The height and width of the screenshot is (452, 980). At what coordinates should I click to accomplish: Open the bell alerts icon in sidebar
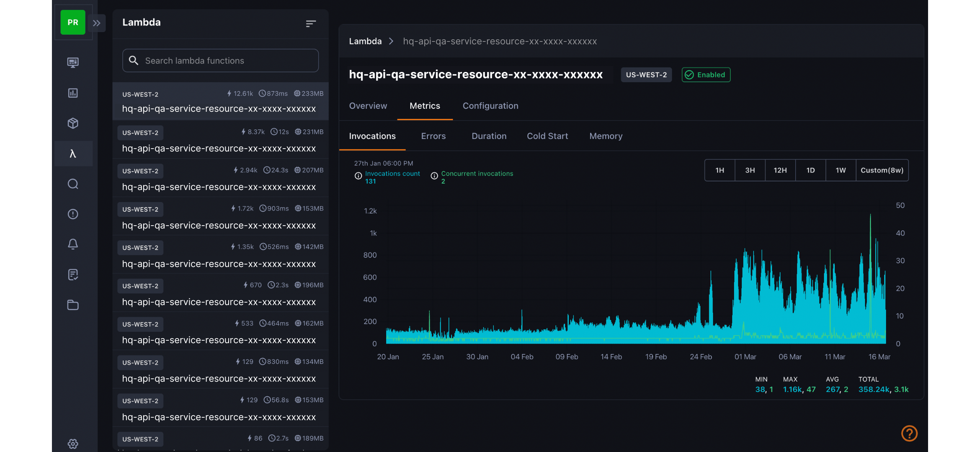[73, 244]
